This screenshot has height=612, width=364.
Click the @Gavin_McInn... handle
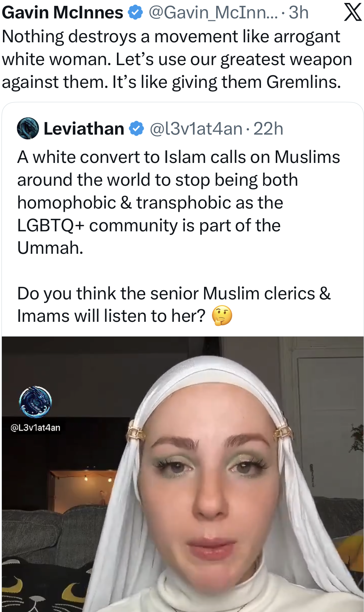[x=213, y=13]
